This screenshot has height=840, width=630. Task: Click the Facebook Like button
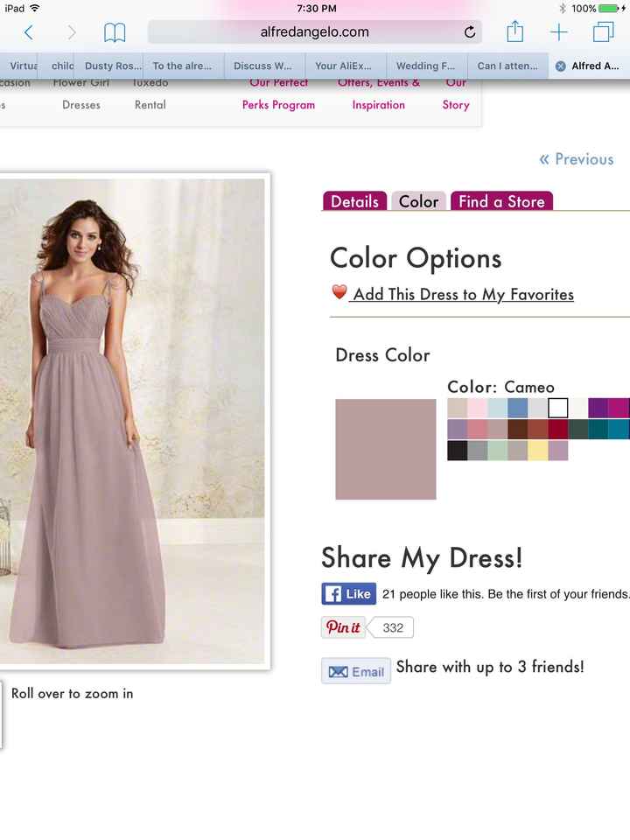click(348, 593)
